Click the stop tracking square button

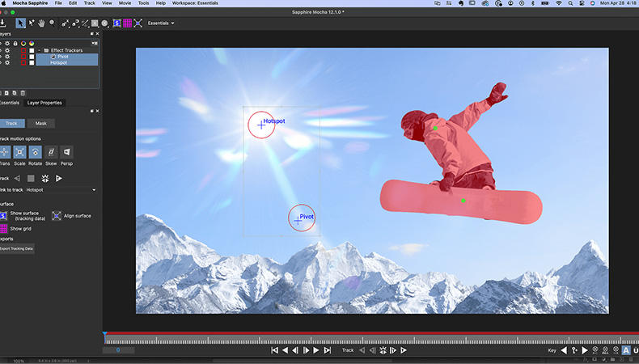click(x=31, y=178)
